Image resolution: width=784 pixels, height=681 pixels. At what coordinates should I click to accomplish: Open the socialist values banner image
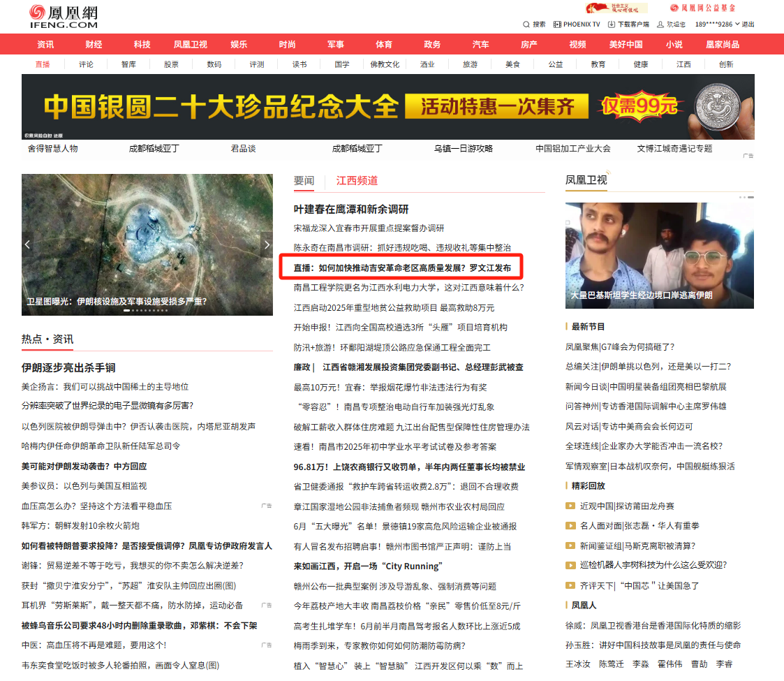pyautogui.click(x=616, y=8)
